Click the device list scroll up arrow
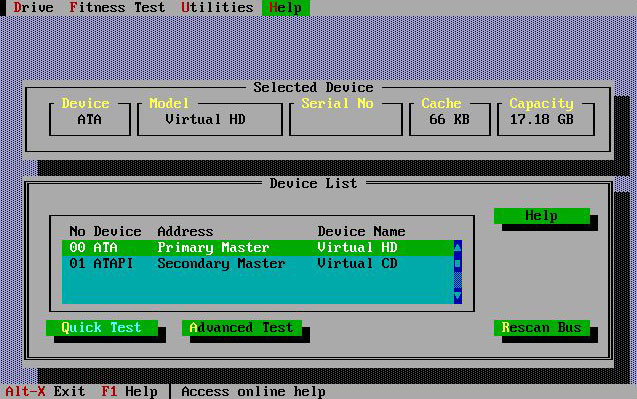The image size is (637, 399). point(457,247)
